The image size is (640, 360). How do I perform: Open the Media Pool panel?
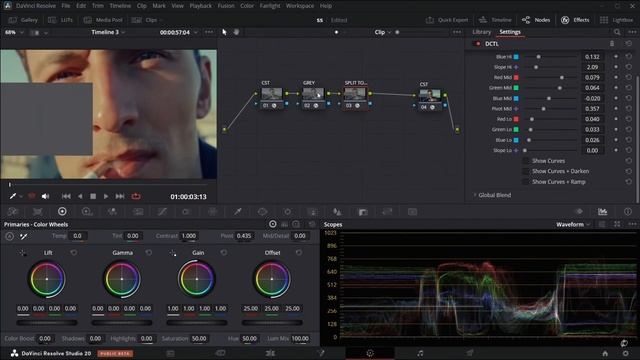point(103,20)
